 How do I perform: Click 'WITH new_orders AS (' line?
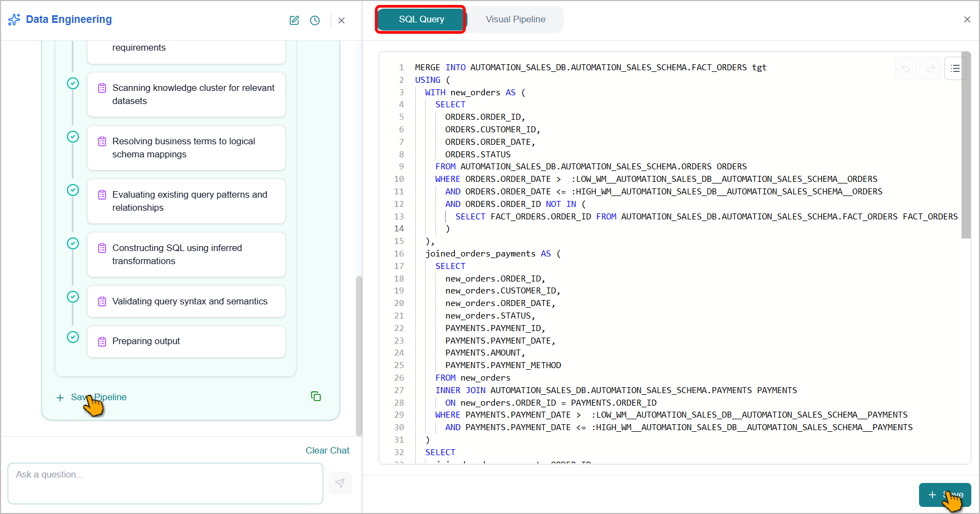475,93
